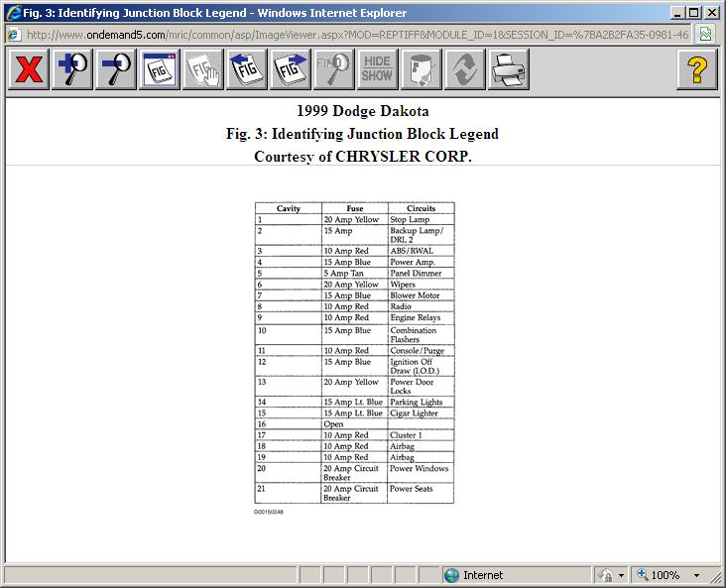Select the Radio circuit cell

(421, 306)
